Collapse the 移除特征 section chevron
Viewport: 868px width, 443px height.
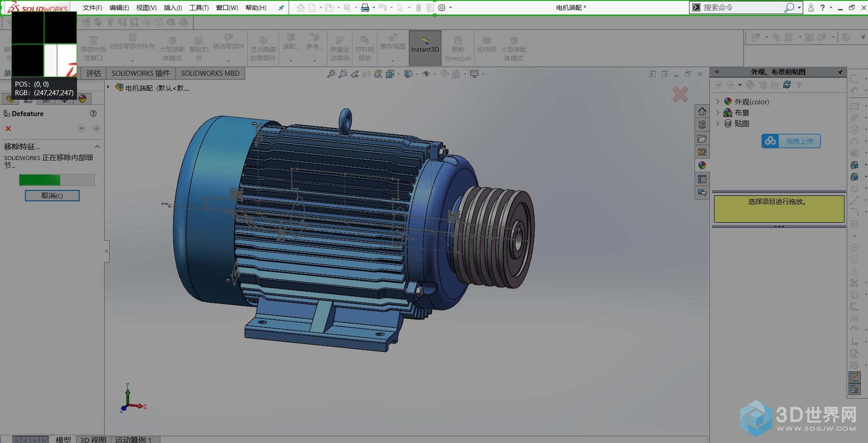97,147
